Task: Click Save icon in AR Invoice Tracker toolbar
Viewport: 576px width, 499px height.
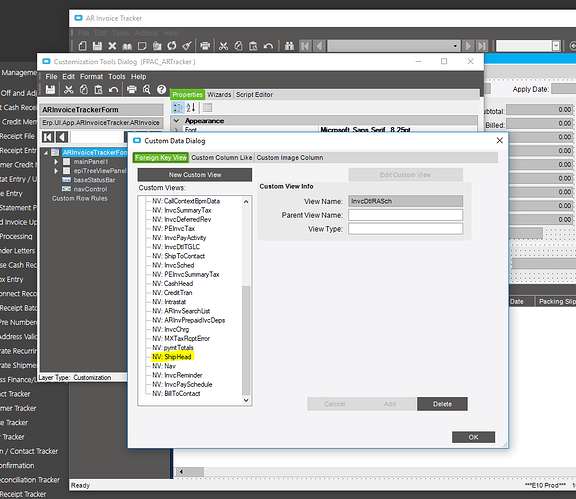Action: (97, 46)
